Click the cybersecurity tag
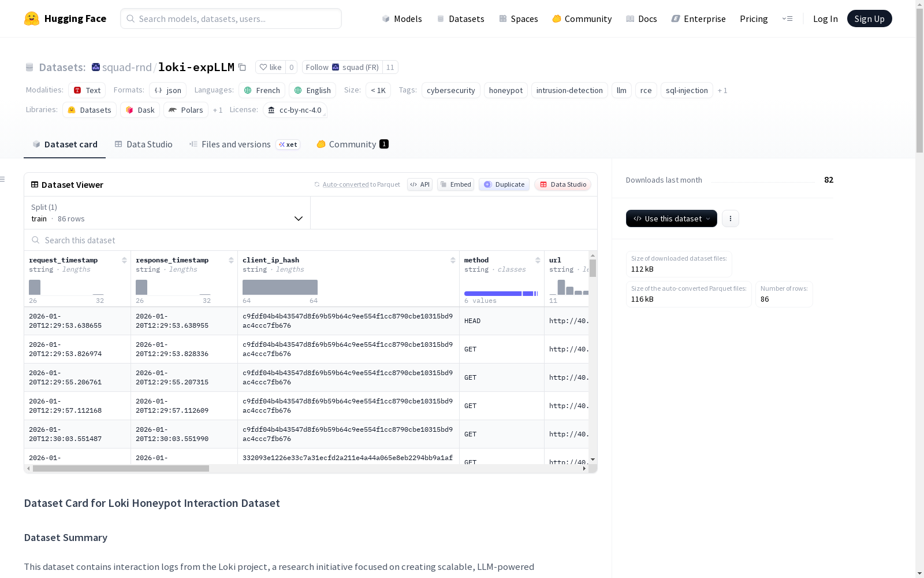The image size is (924, 578). pyautogui.click(x=451, y=90)
